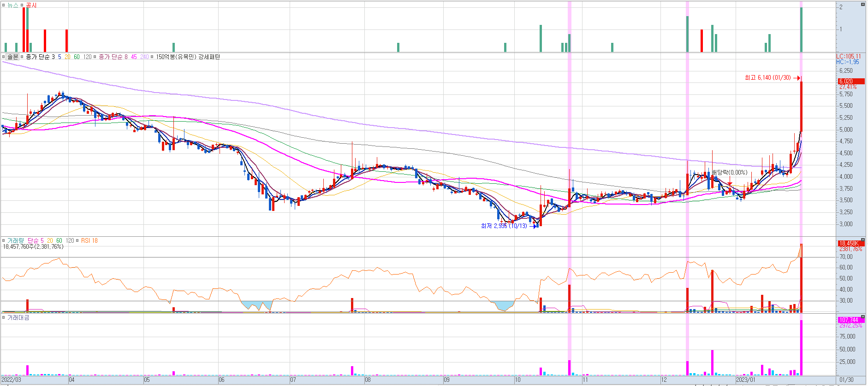Toggle the 종가 단순 3 moving average marker
This screenshot has height=386, width=868.
pyautogui.click(x=22, y=57)
